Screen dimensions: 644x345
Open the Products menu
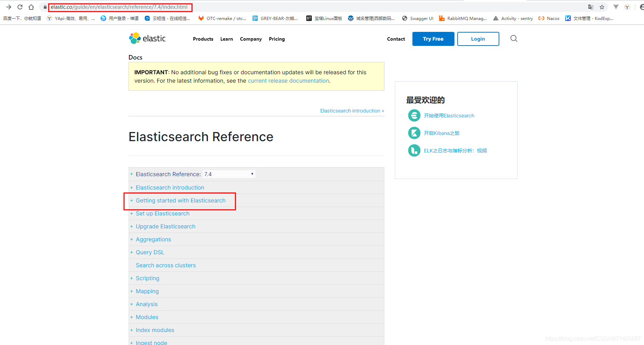(x=203, y=39)
